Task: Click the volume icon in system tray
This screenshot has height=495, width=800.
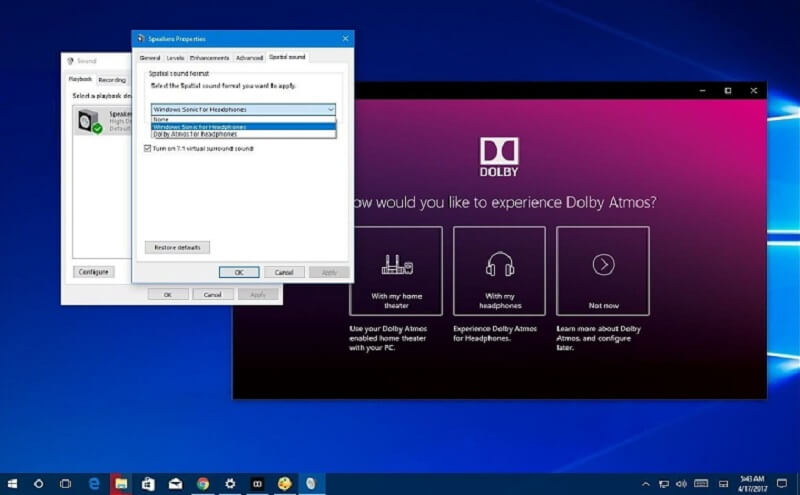Action: coord(682,483)
